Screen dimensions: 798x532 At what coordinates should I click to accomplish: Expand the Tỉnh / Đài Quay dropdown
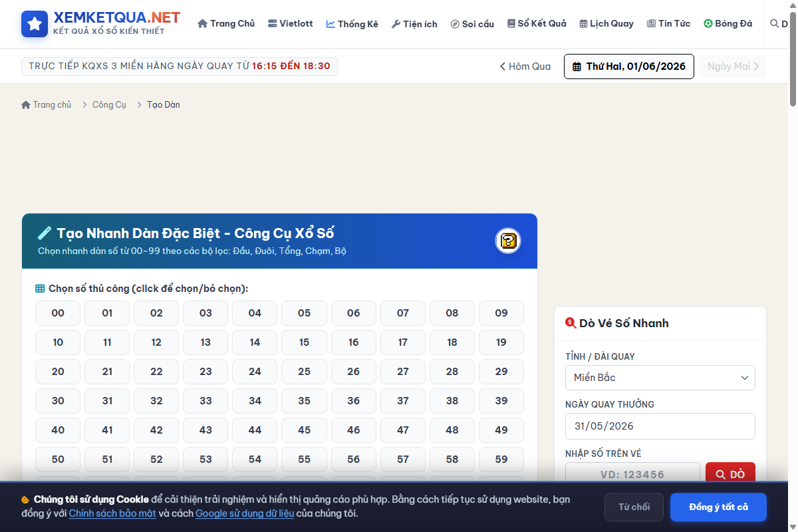click(660, 378)
